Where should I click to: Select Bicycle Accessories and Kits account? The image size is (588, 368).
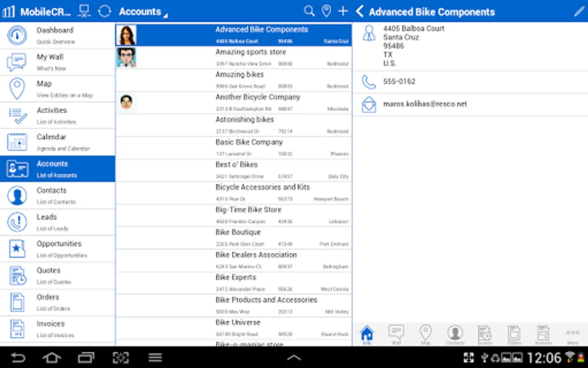[234, 193]
